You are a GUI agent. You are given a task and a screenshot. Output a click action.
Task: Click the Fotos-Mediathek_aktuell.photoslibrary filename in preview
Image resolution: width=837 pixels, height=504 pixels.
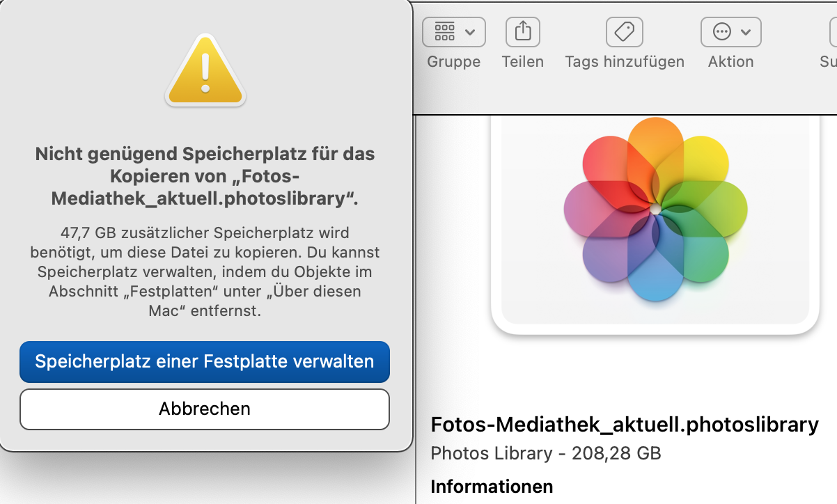(625, 425)
